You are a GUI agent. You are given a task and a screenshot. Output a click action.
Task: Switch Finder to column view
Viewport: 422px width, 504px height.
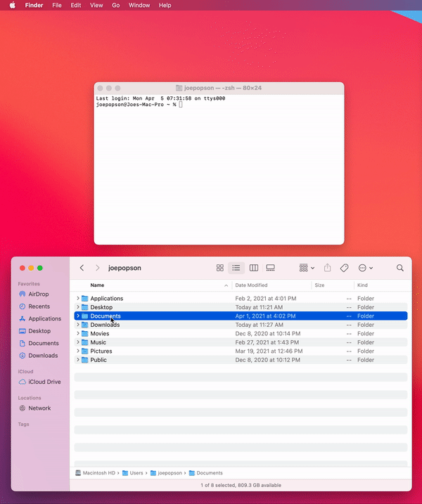pos(254,268)
